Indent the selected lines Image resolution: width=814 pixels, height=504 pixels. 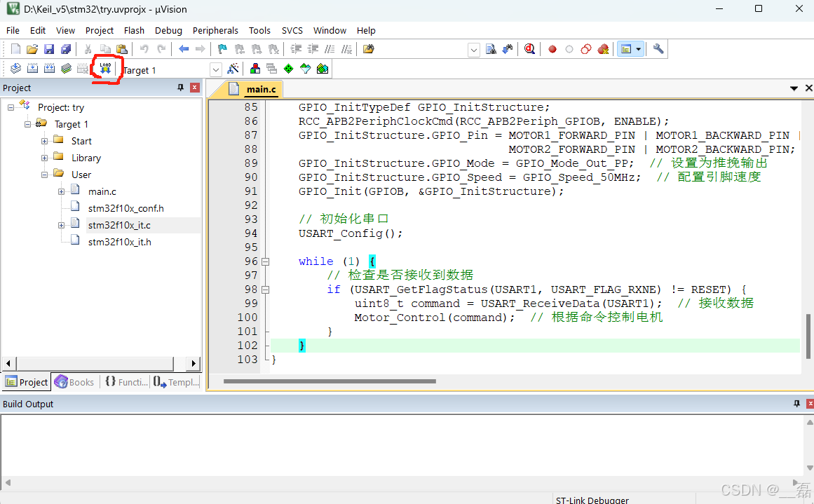coord(296,49)
